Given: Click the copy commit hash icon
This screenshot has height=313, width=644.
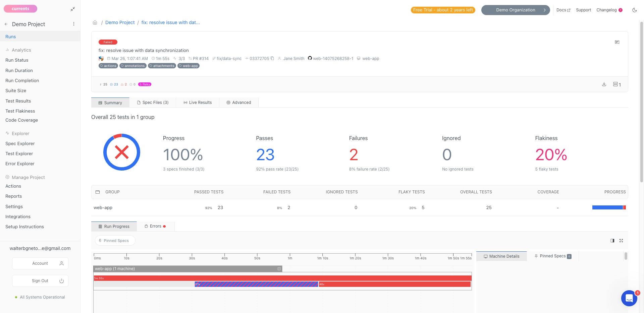Looking at the screenshot, I should [272, 58].
